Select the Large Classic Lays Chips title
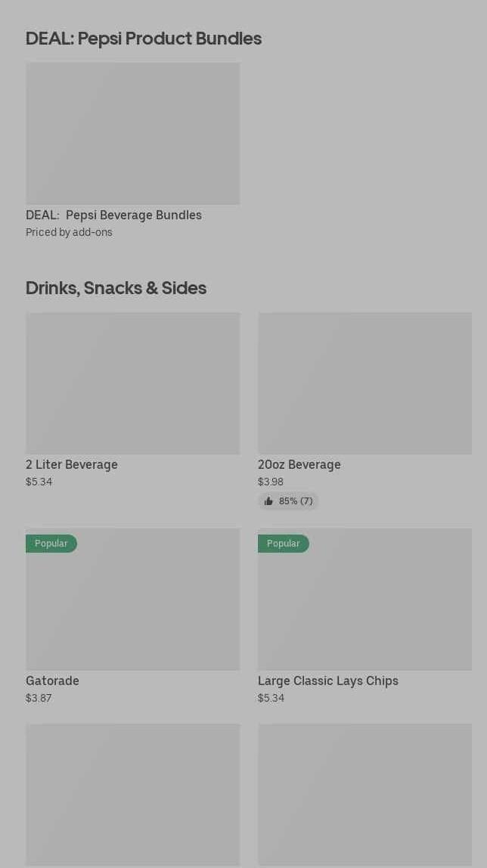This screenshot has width=487, height=868. (328, 681)
